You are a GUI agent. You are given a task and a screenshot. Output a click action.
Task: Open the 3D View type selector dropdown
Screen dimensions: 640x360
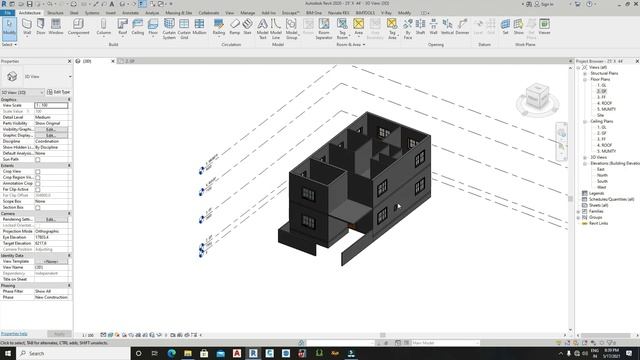(70, 77)
